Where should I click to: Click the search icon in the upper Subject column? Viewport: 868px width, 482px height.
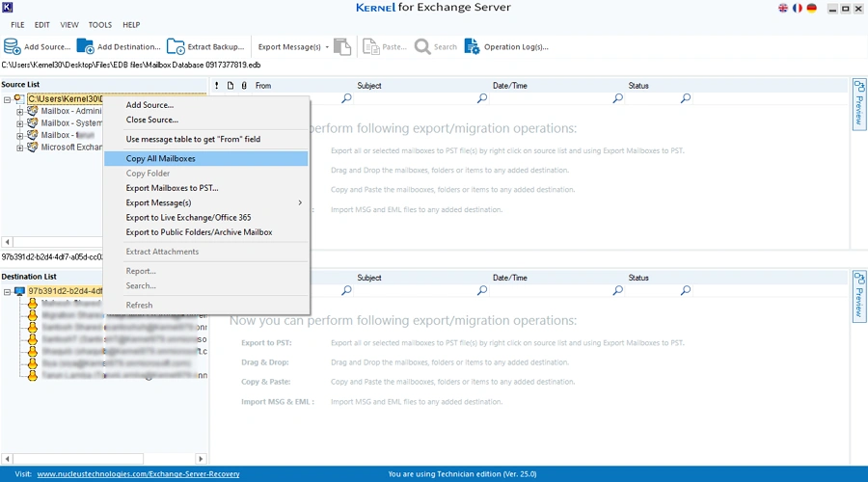[481, 98]
